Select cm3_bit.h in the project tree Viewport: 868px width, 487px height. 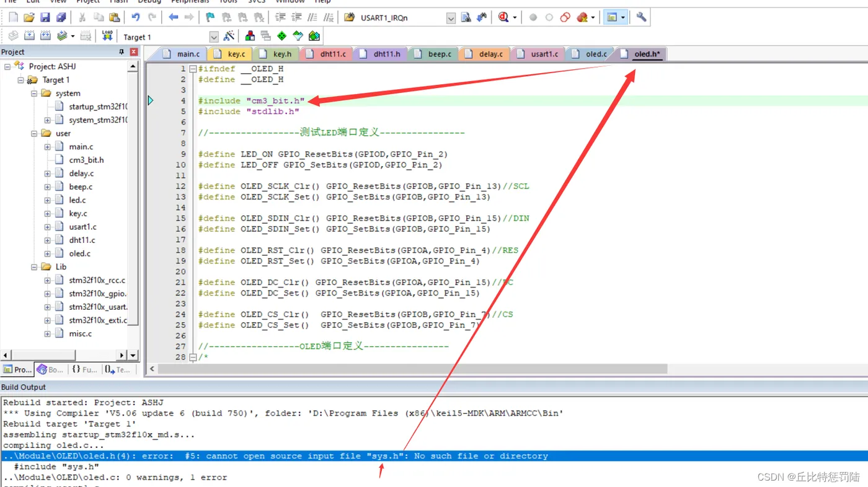86,160
